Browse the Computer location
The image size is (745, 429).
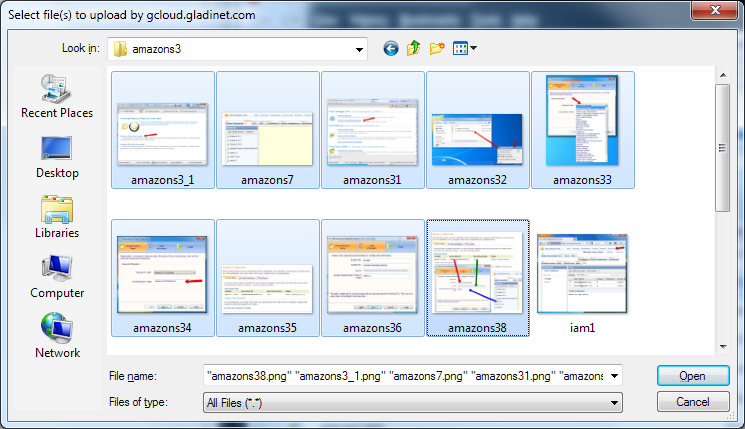click(57, 277)
